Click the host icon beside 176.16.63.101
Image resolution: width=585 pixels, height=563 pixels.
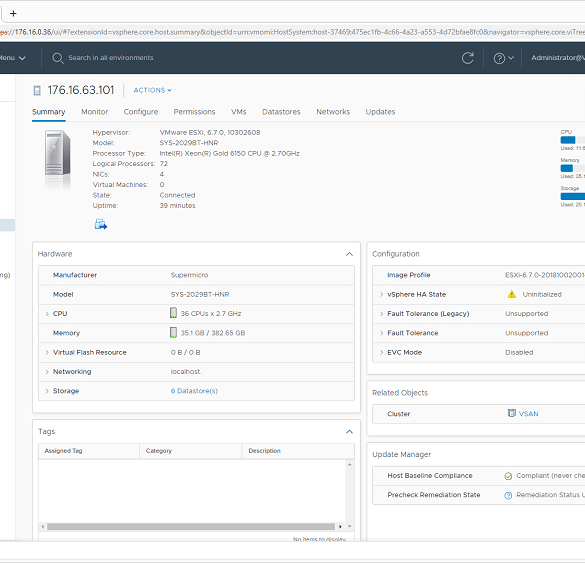click(37, 90)
